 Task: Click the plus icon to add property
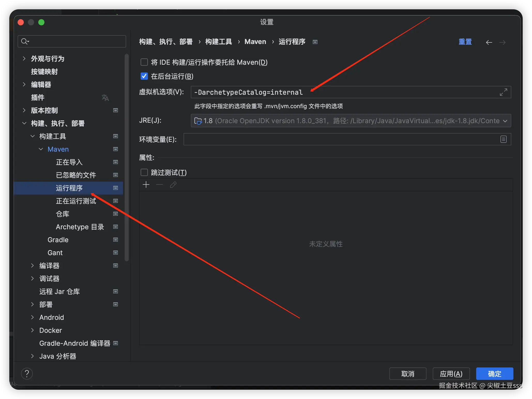pos(146,185)
